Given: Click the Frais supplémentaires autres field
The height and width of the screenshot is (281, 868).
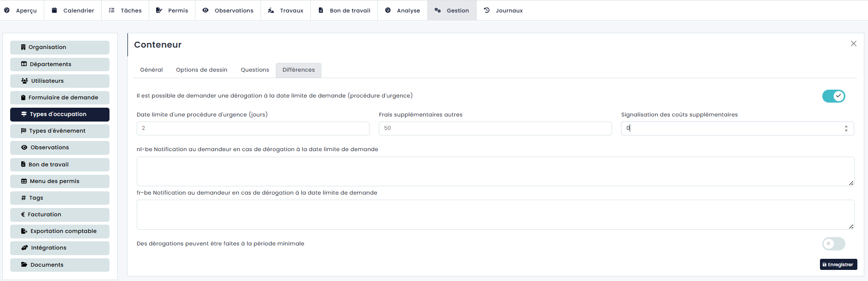Looking at the screenshot, I should 495,128.
